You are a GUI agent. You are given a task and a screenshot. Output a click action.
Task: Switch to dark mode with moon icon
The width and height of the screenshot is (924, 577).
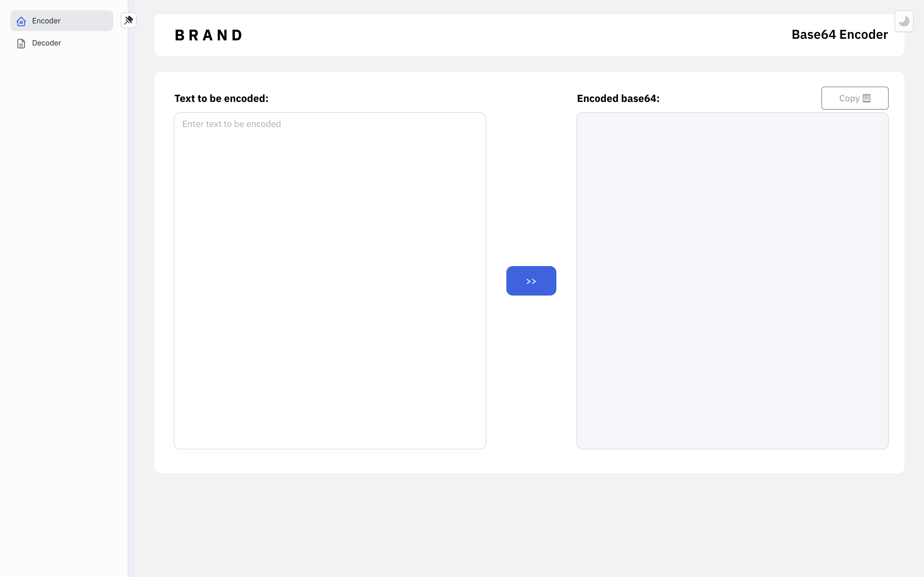904,21
